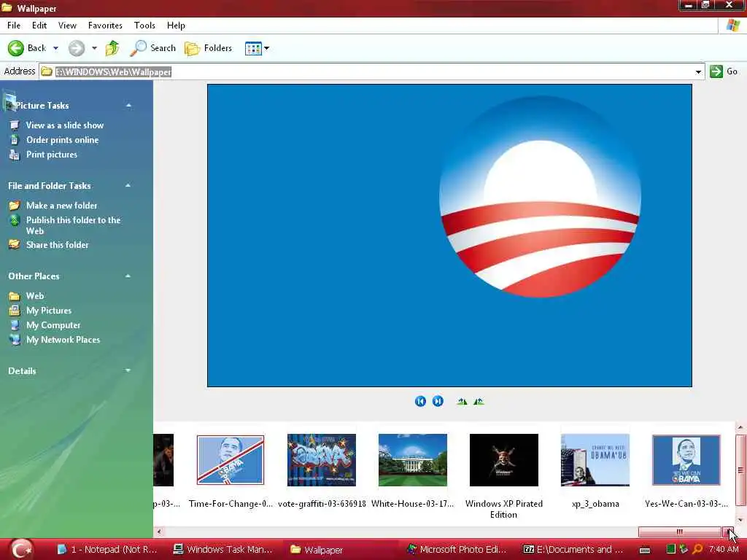Show the previous image in filmstrip
The image size is (747, 560).
pyautogui.click(x=420, y=402)
